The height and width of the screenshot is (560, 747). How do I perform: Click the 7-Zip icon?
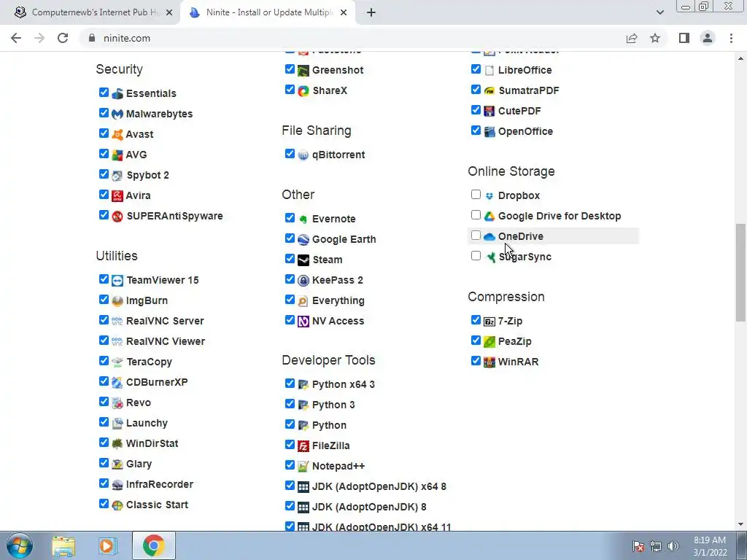pyautogui.click(x=489, y=322)
